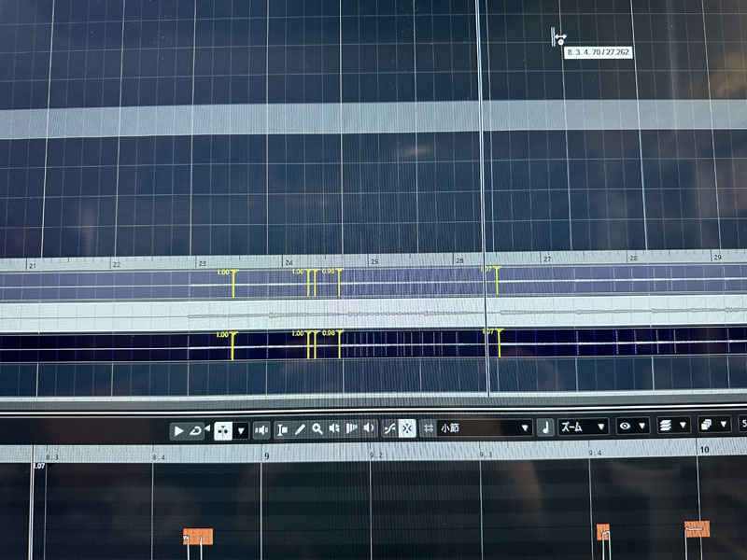
Task: Click bar 22 on the project ruler
Action: 117,264
